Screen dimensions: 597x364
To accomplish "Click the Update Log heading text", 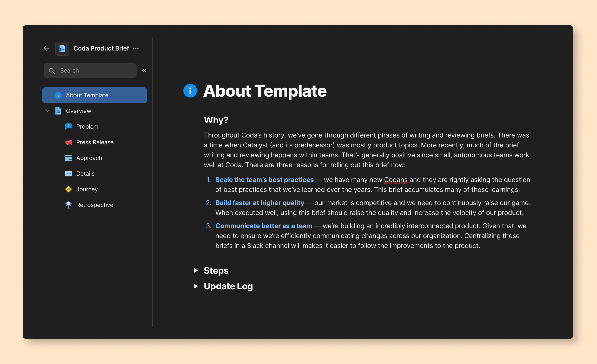I will (228, 286).
